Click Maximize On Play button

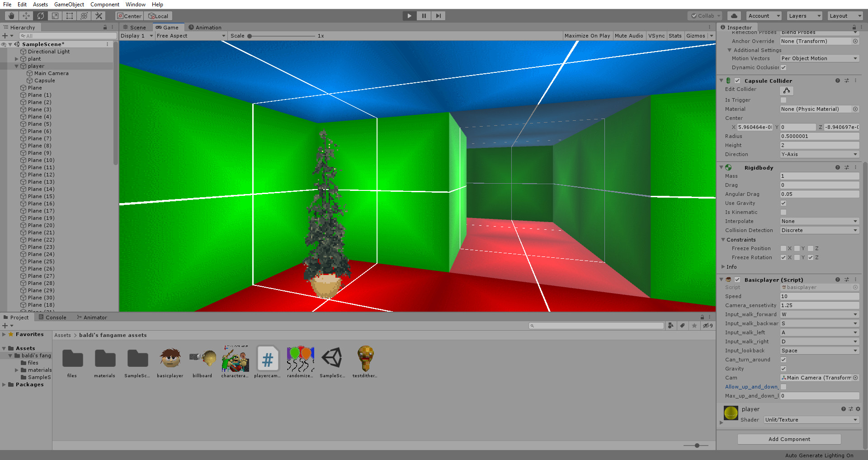[587, 36]
